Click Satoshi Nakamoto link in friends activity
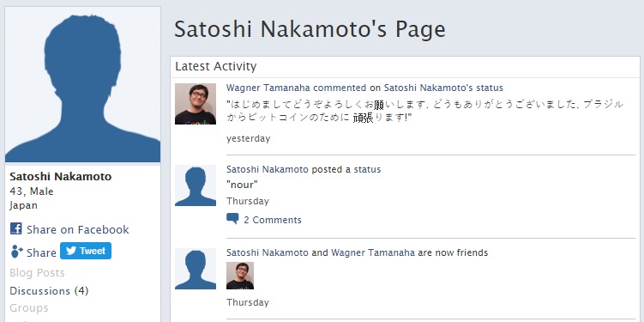This screenshot has width=644, height=322. [x=267, y=252]
